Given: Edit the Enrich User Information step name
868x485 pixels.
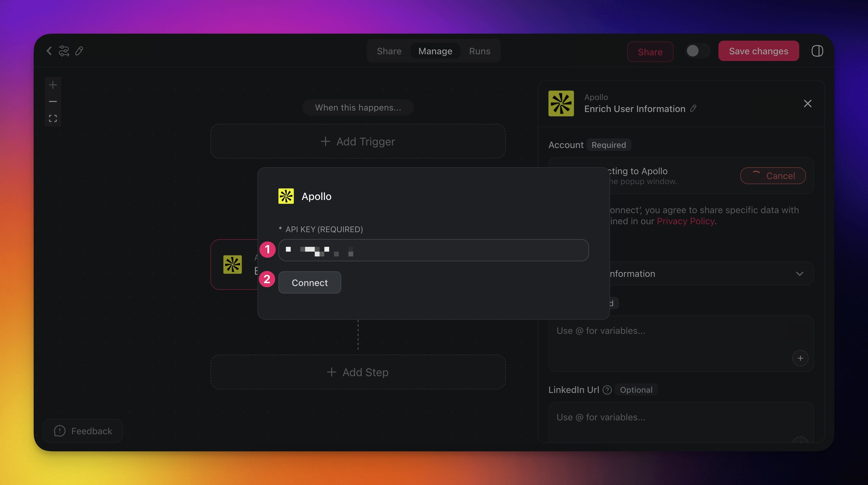Looking at the screenshot, I should tap(693, 108).
